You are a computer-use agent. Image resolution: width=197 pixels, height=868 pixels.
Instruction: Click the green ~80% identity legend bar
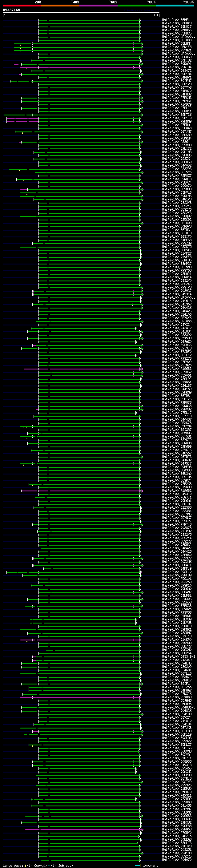[137, 6]
